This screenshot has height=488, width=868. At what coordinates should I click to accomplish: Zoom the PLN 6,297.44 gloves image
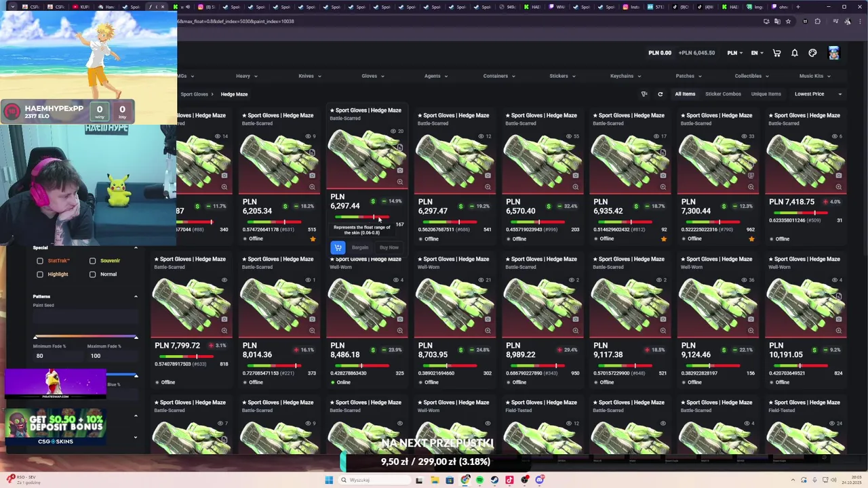click(x=399, y=182)
